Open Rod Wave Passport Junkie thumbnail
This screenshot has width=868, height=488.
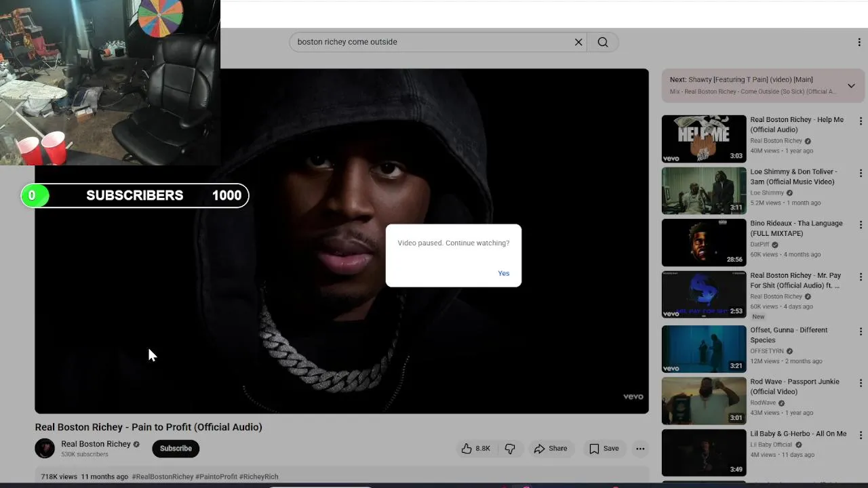coord(704,401)
